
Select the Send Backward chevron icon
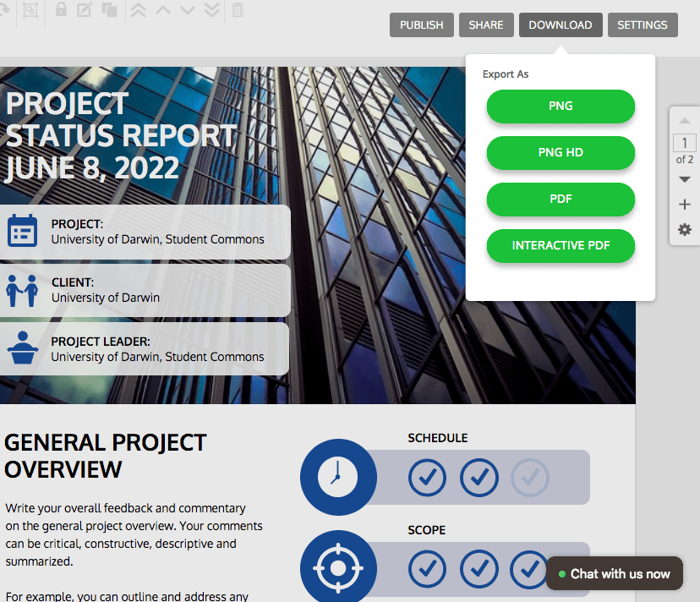pyautogui.click(x=188, y=11)
